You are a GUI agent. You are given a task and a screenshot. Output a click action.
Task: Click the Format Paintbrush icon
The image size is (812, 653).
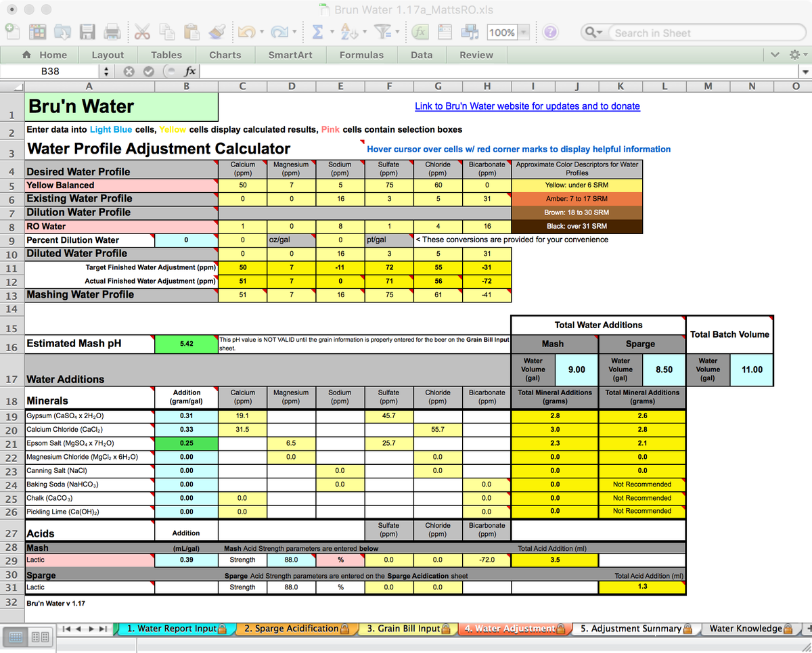pos(218,32)
